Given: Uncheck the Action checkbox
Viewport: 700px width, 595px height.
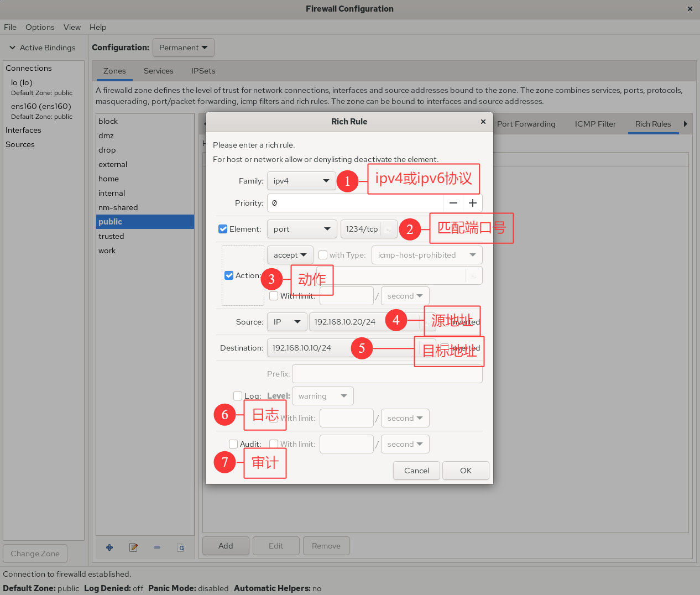Looking at the screenshot, I should click(x=229, y=275).
